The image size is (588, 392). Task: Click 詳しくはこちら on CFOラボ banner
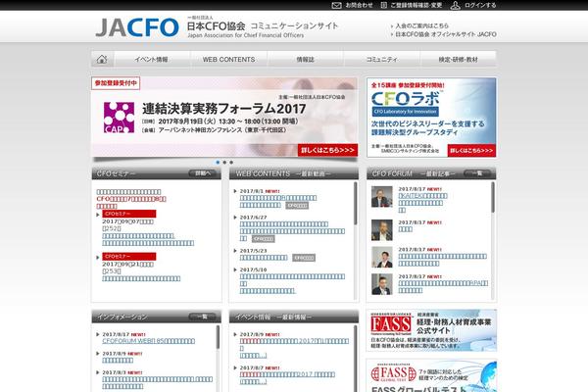pos(471,150)
